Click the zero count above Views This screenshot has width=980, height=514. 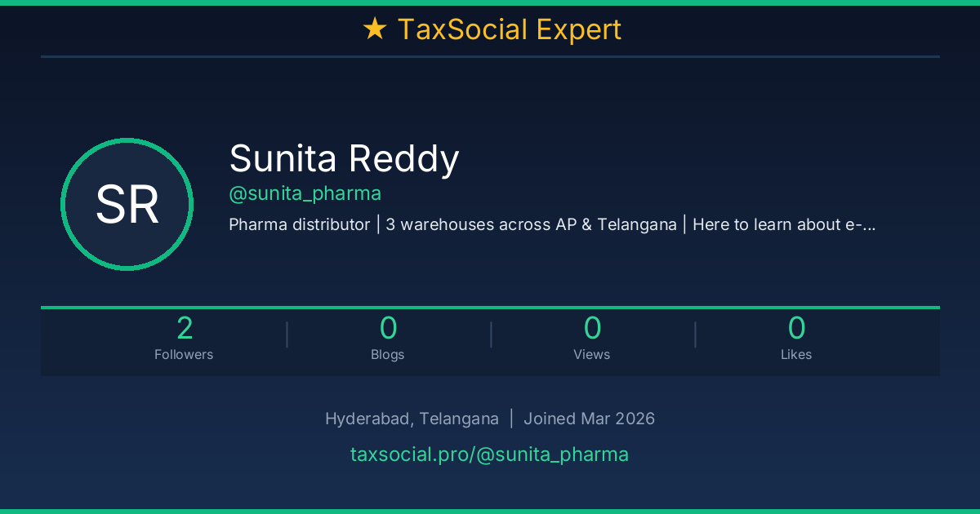click(592, 328)
